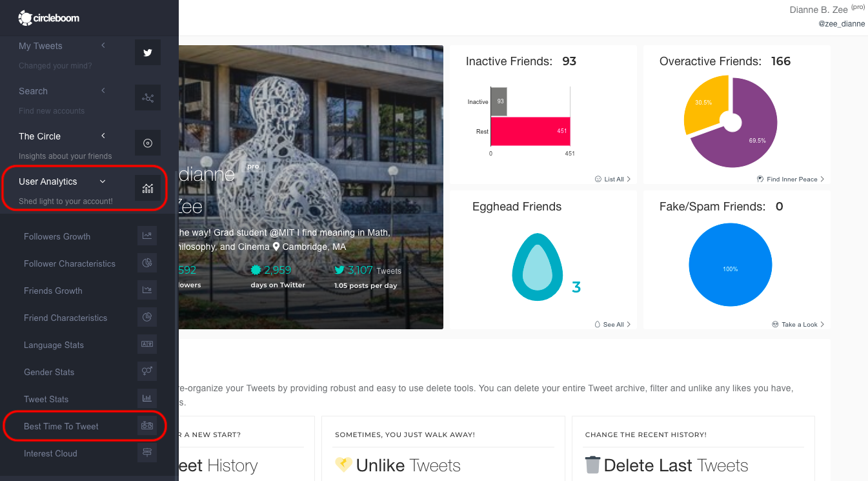Open the My Tweets menu
The image size is (868, 481).
click(x=41, y=46)
